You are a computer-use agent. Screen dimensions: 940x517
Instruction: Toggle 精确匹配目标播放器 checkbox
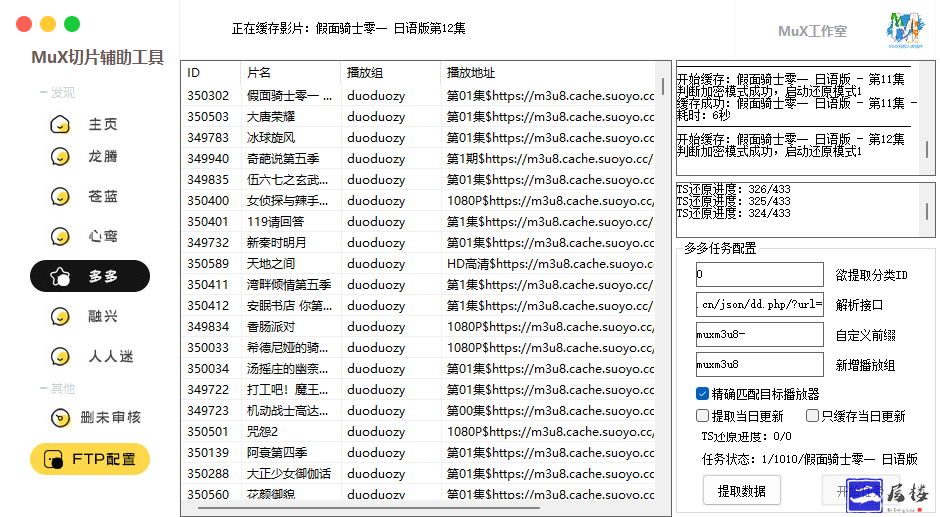[x=703, y=394]
